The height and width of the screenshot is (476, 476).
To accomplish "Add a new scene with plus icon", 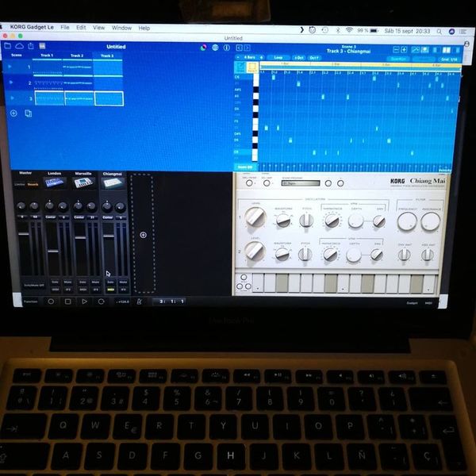I will tap(13, 113).
